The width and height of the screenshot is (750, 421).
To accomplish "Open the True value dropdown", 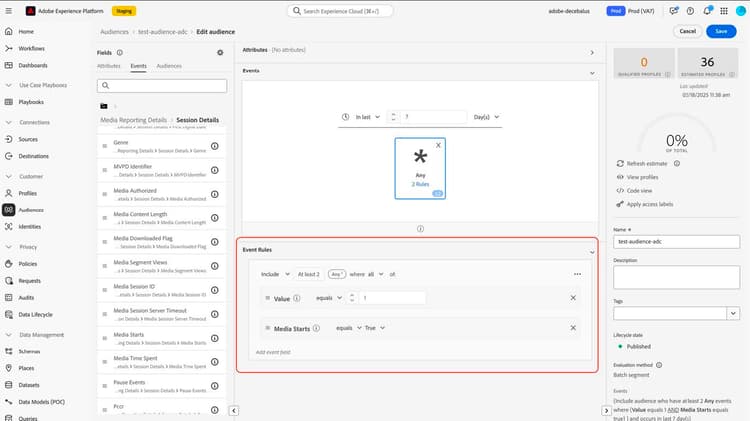I will click(x=375, y=328).
